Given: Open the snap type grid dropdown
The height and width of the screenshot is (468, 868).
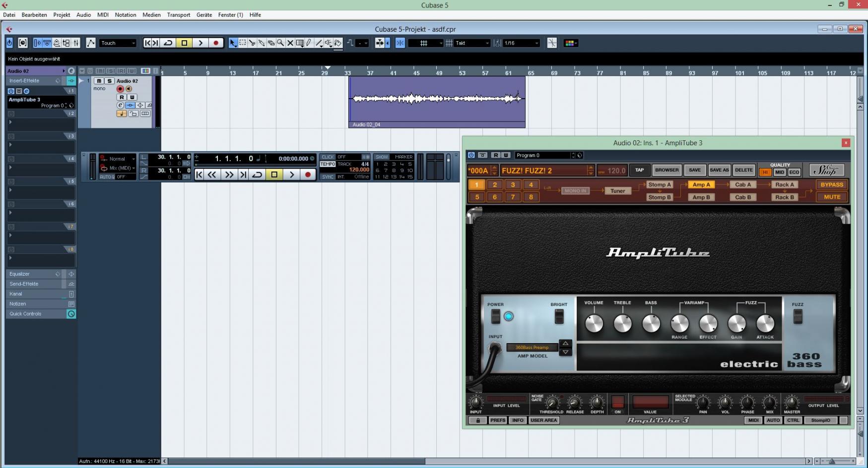Looking at the screenshot, I should click(426, 43).
